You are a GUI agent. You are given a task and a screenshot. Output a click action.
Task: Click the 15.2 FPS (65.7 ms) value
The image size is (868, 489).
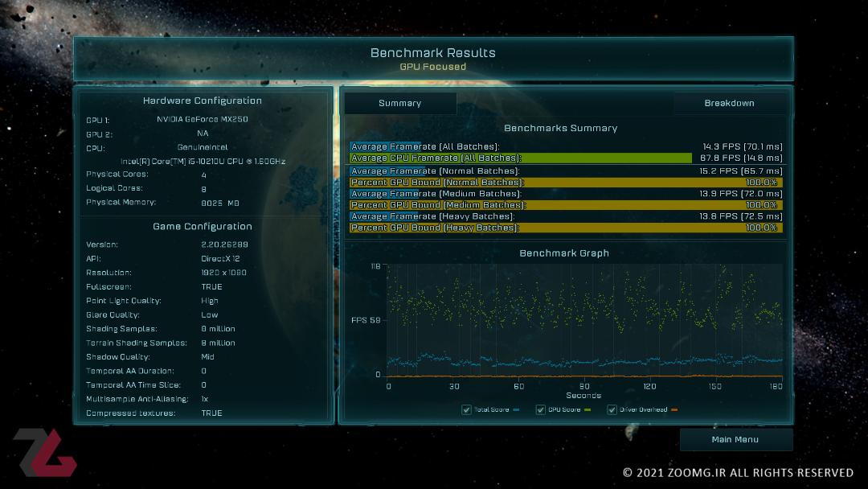pos(741,171)
